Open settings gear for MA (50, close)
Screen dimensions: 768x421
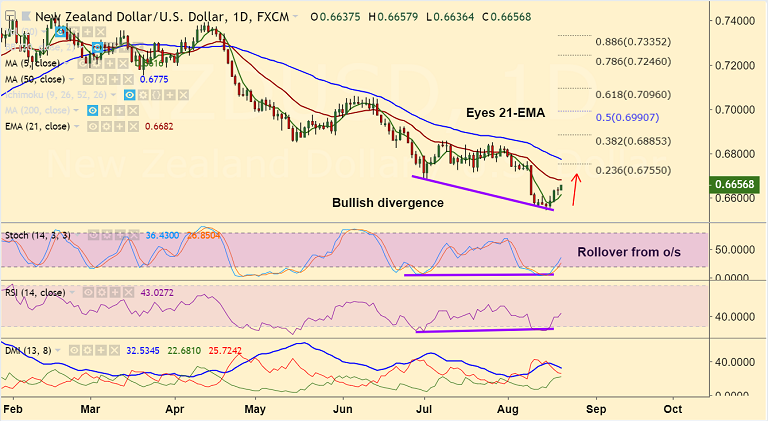101,79
